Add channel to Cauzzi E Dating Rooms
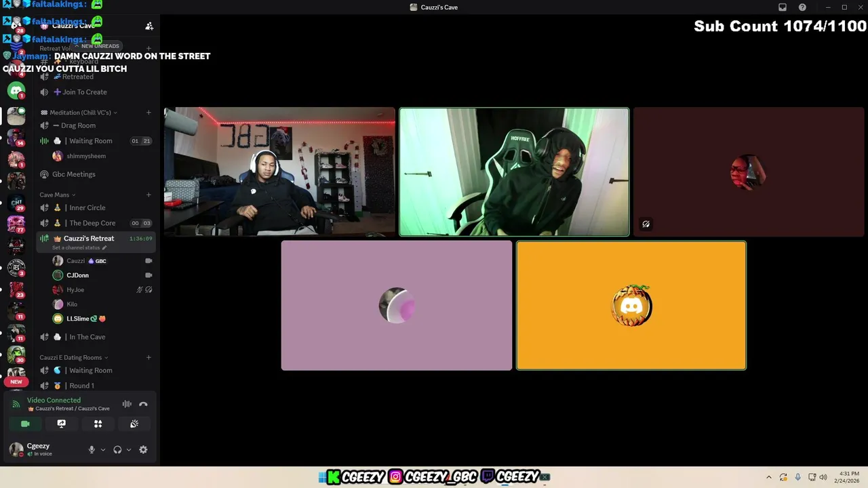Viewport: 868px width, 488px height. [x=149, y=357]
